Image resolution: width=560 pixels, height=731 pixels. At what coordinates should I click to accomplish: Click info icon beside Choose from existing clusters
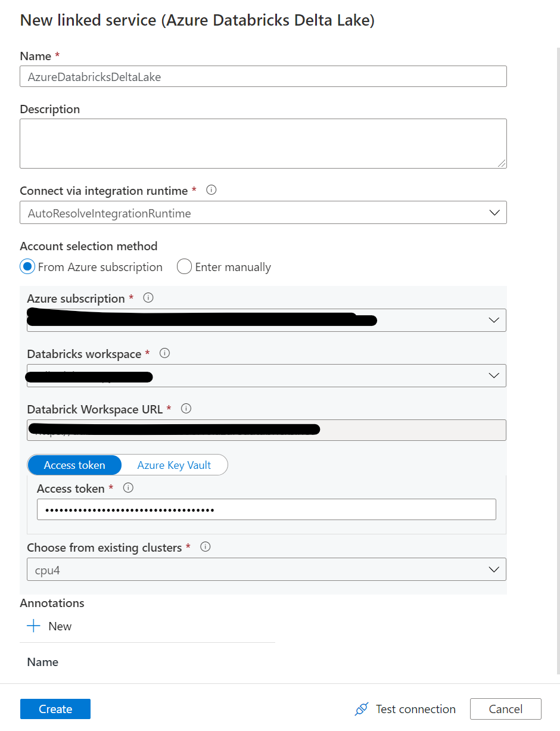tap(206, 547)
